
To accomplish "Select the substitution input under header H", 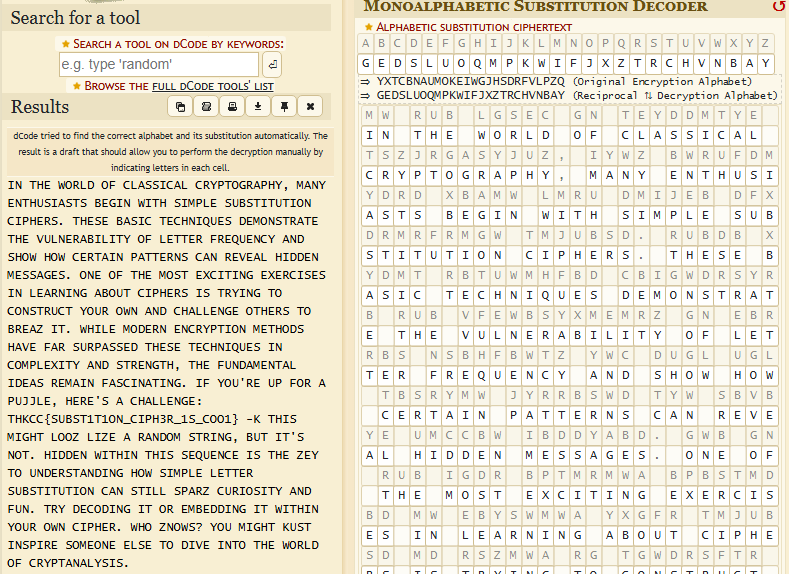I will (478, 64).
